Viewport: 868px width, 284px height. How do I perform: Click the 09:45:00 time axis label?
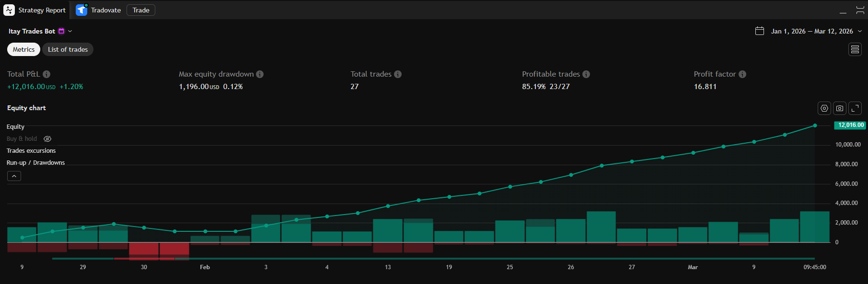click(815, 267)
